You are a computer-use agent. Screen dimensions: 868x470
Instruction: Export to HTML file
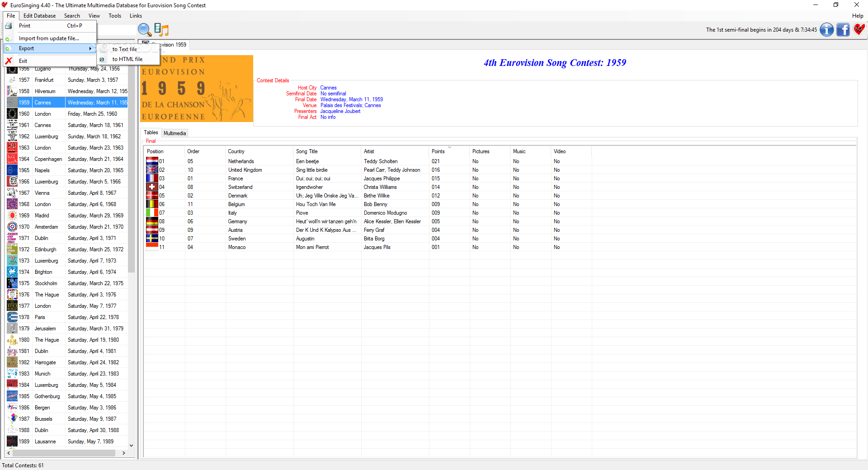[129, 59]
